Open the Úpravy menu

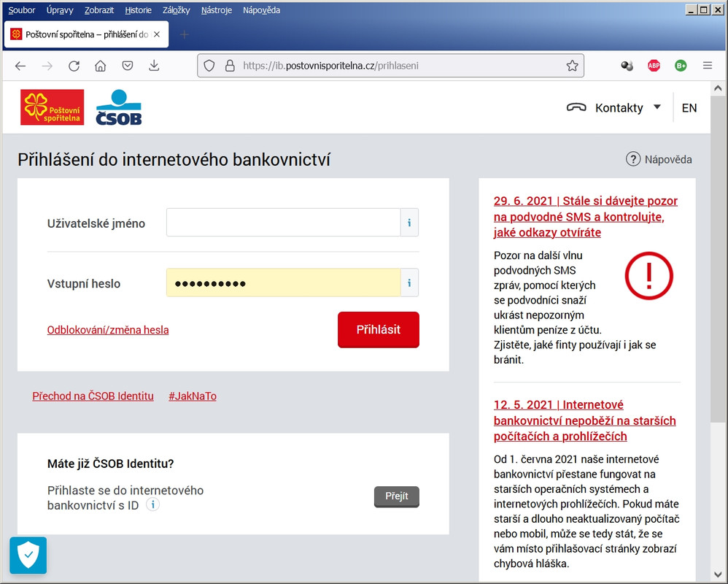click(x=60, y=10)
